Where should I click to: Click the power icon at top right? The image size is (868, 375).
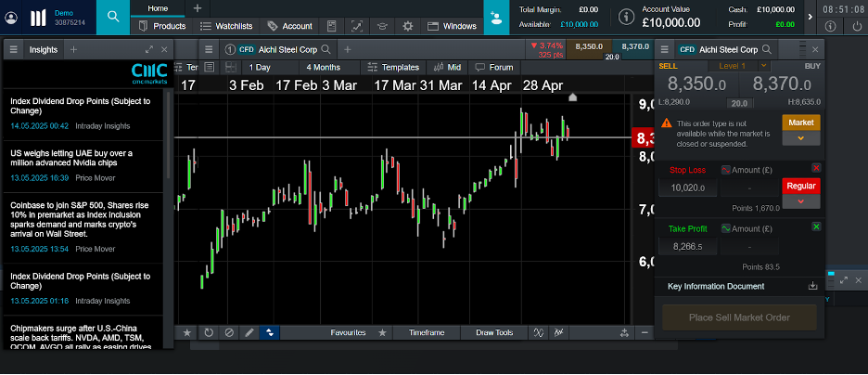click(855, 26)
